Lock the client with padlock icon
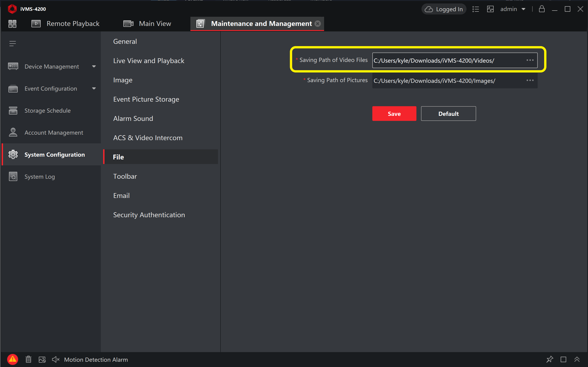Image resolution: width=588 pixels, height=367 pixels. tap(542, 9)
